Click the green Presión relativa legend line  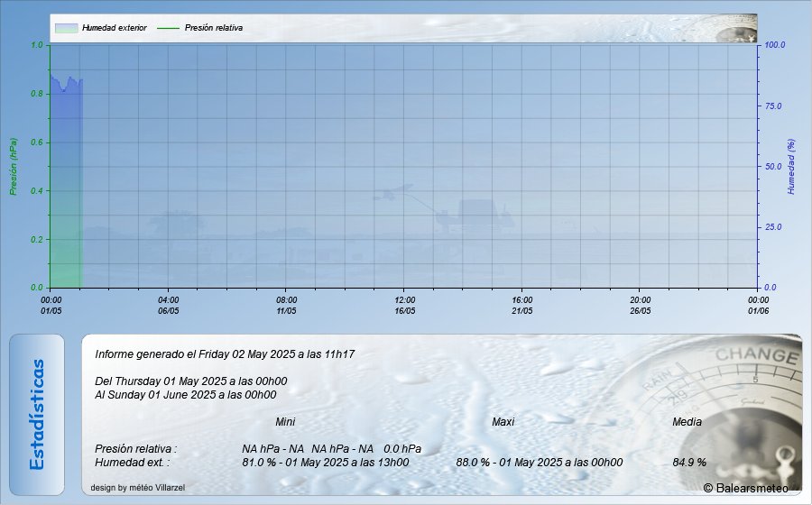click(x=168, y=28)
